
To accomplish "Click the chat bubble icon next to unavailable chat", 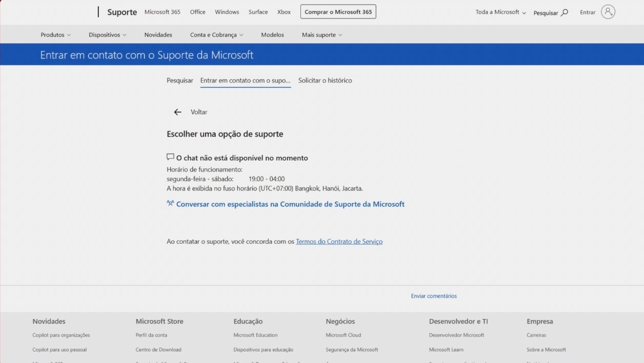I will [x=170, y=157].
